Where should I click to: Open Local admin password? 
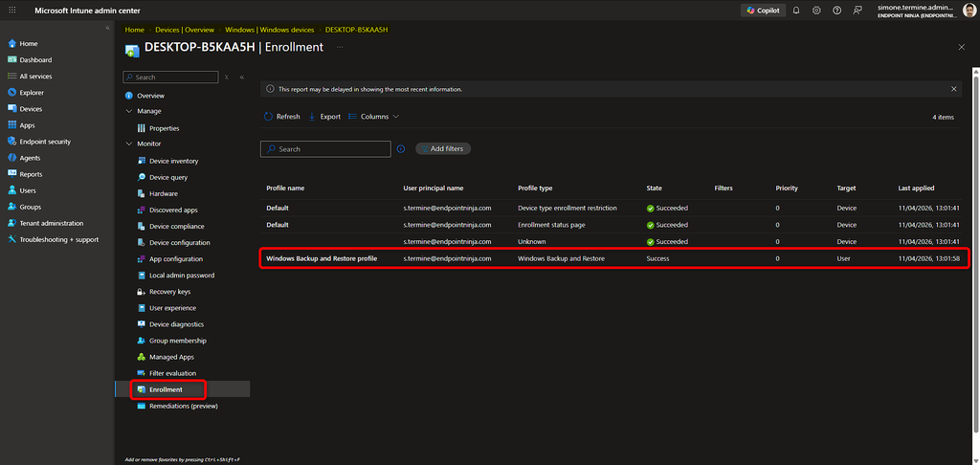tap(183, 275)
